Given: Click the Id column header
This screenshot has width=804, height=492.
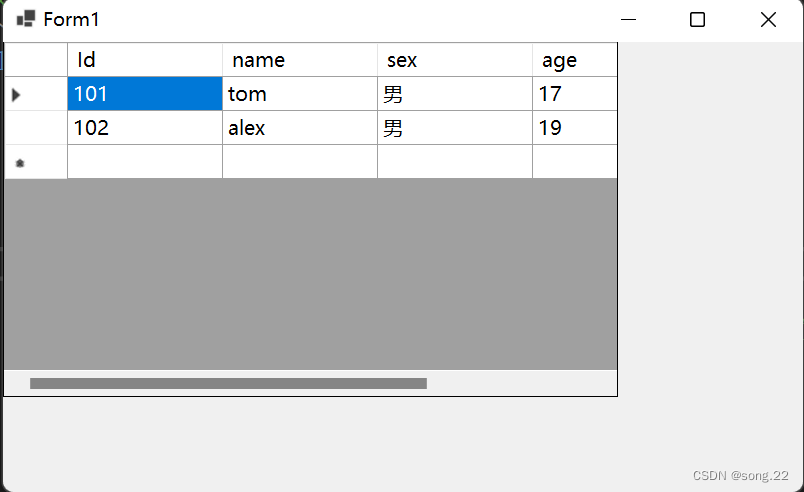Looking at the screenshot, I should coord(145,60).
